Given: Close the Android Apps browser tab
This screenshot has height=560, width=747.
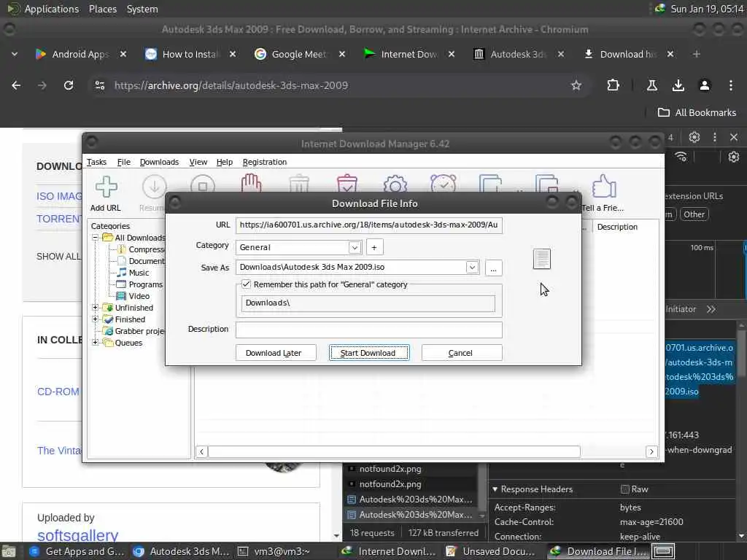Looking at the screenshot, I should tap(123, 54).
